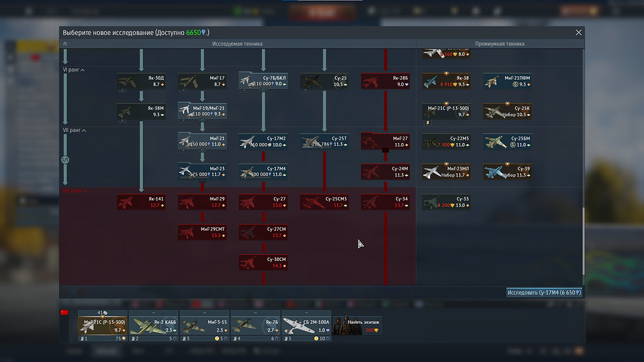Screen dimensions: 644x362
Task: Pick the premium Су-22М3 aircraft
Action: click(x=446, y=142)
